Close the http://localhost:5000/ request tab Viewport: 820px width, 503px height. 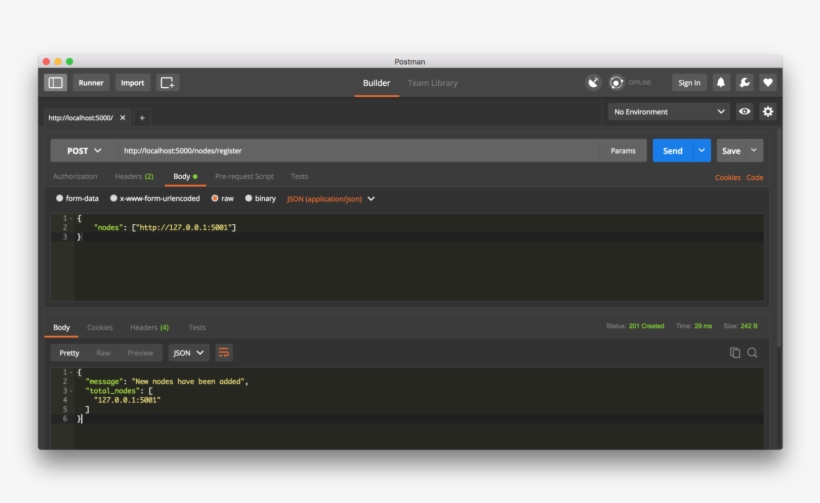[122, 118]
